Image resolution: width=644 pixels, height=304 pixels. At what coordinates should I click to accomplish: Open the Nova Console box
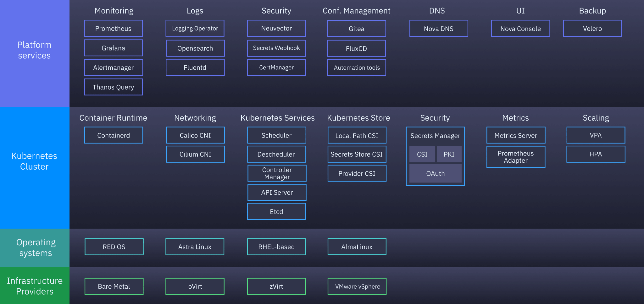(x=520, y=29)
